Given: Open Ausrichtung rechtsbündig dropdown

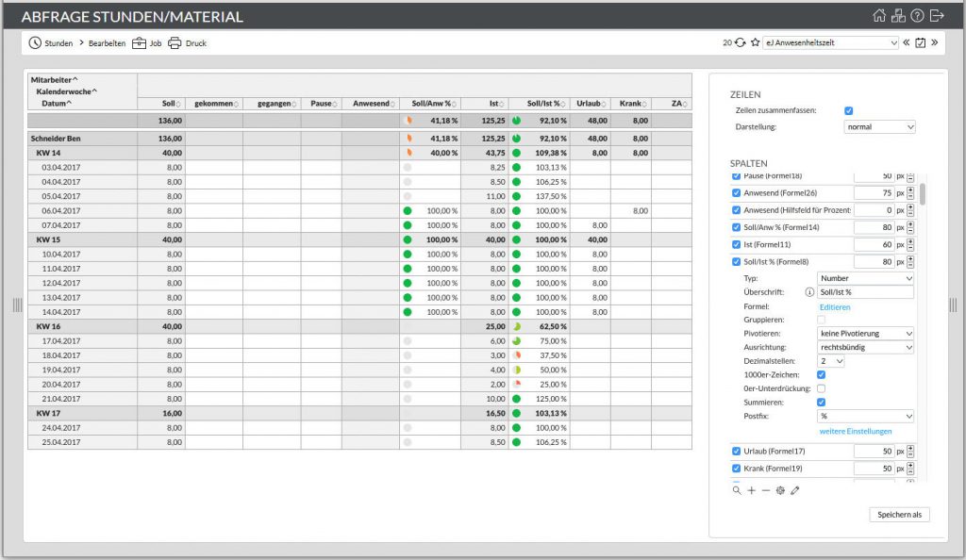Looking at the screenshot, I should click(866, 347).
